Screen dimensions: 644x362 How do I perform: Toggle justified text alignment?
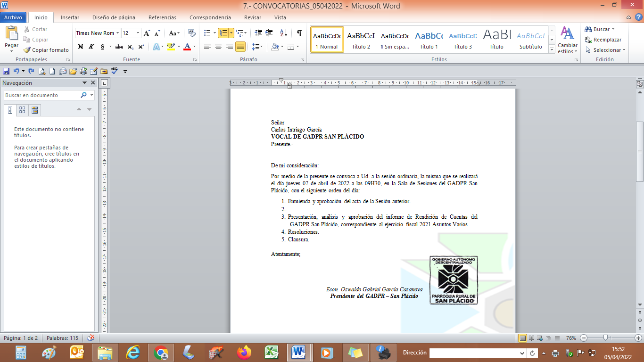240,47
